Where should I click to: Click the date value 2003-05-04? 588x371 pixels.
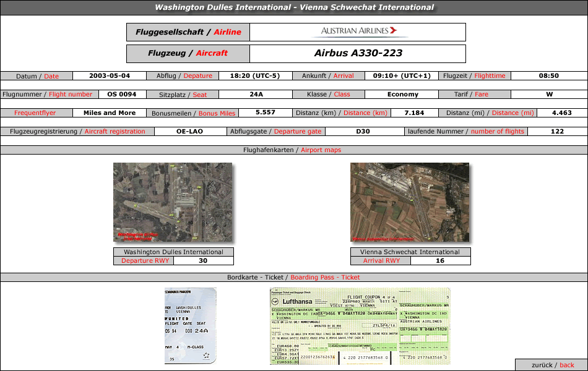[110, 76]
